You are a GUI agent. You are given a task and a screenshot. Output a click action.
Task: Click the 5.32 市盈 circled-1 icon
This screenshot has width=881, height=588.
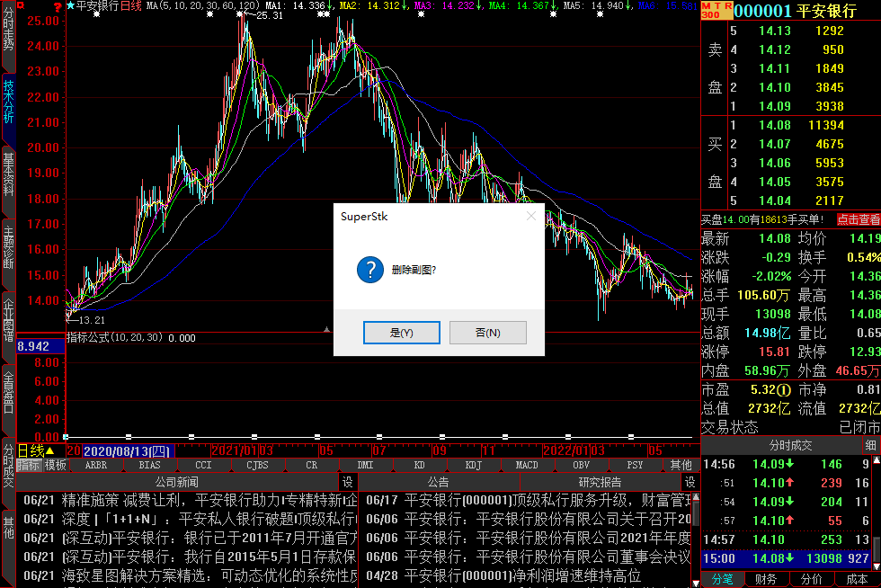[784, 389]
